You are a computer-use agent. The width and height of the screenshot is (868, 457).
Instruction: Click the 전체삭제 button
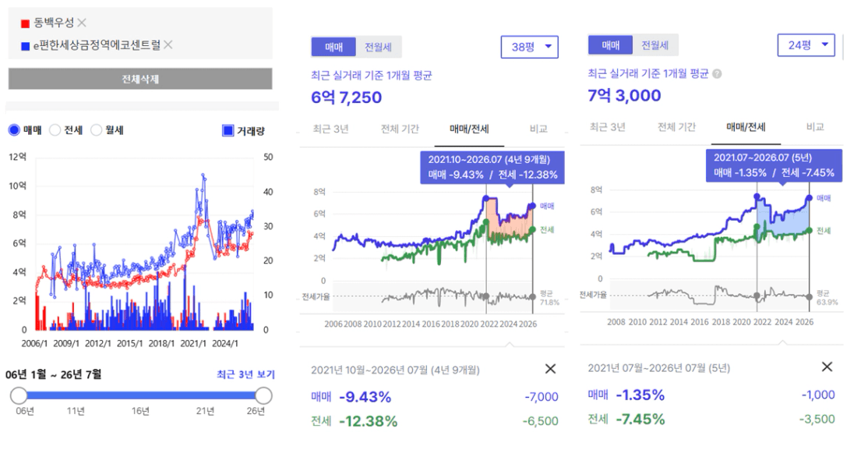coord(140,79)
